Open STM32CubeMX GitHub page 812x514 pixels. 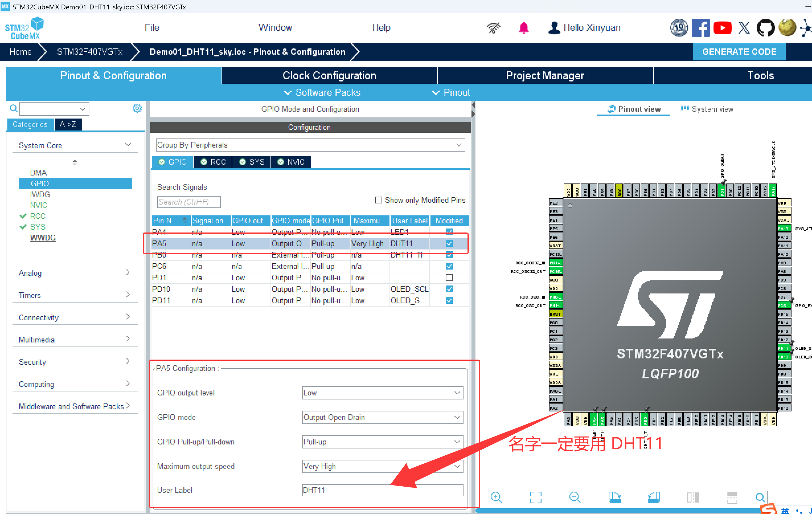click(x=766, y=27)
